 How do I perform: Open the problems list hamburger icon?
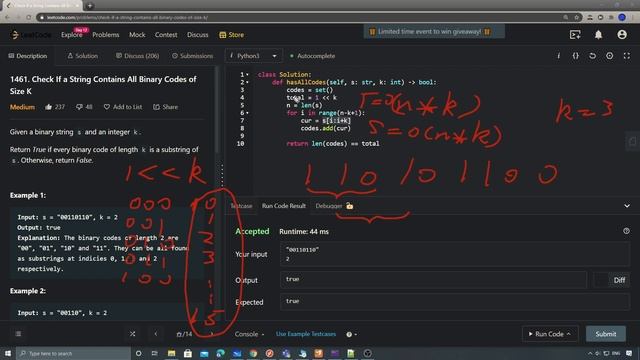(x=18, y=334)
